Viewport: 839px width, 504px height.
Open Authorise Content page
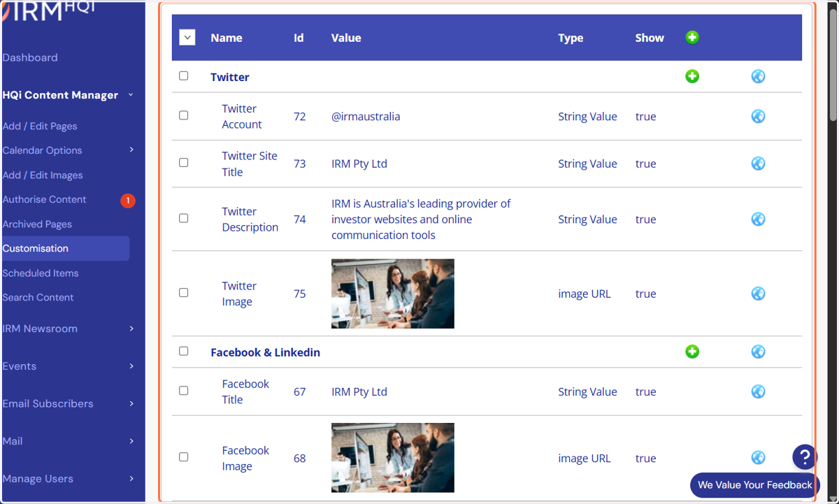pos(44,200)
